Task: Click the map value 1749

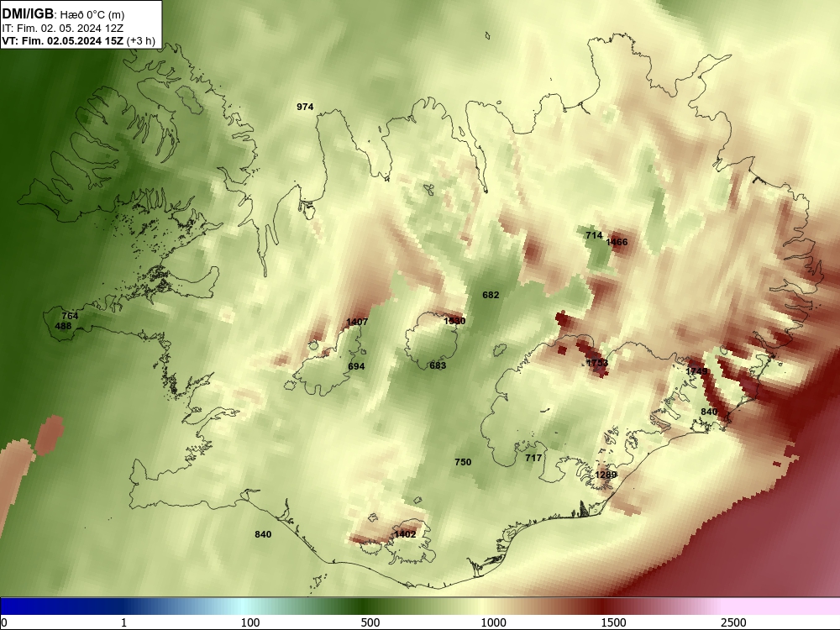Action: point(696,370)
